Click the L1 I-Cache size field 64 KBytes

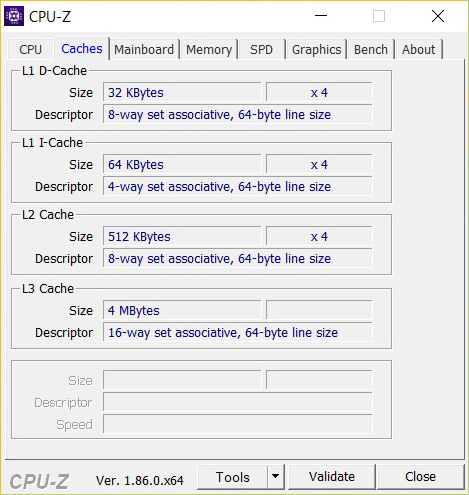tap(182, 164)
